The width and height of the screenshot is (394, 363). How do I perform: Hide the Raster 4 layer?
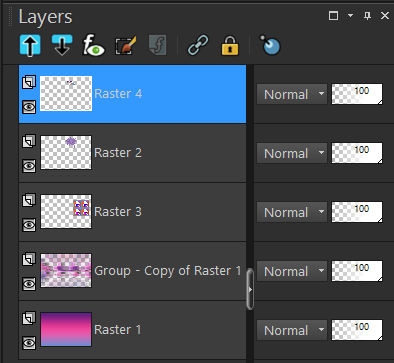tap(29, 107)
